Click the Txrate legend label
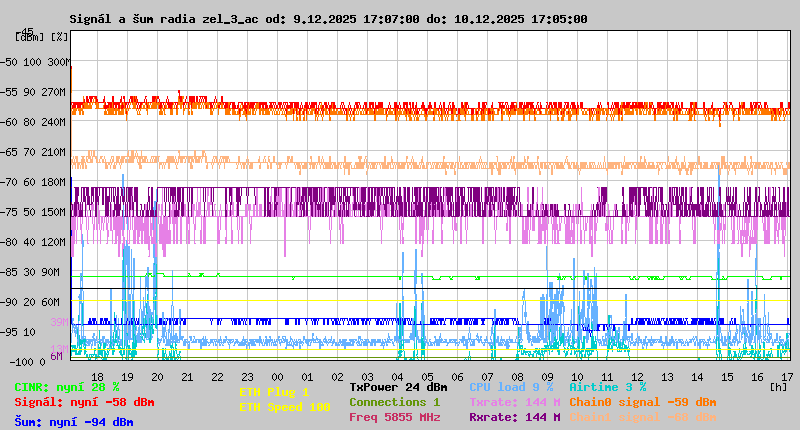800x430 pixels. click(514, 402)
